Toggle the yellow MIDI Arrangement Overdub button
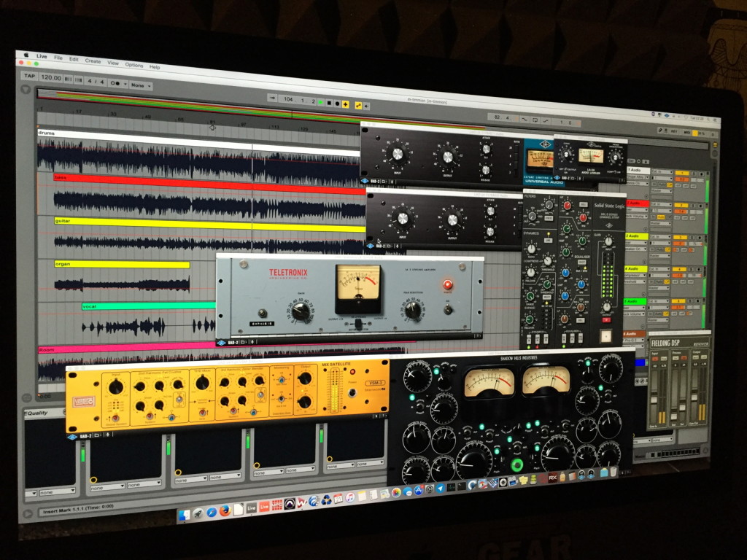 coord(345,104)
